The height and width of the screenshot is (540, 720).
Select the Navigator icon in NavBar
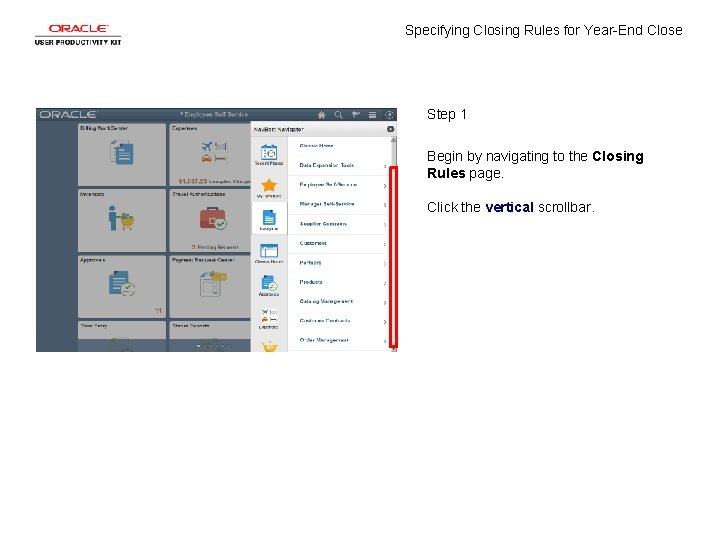coord(269,219)
